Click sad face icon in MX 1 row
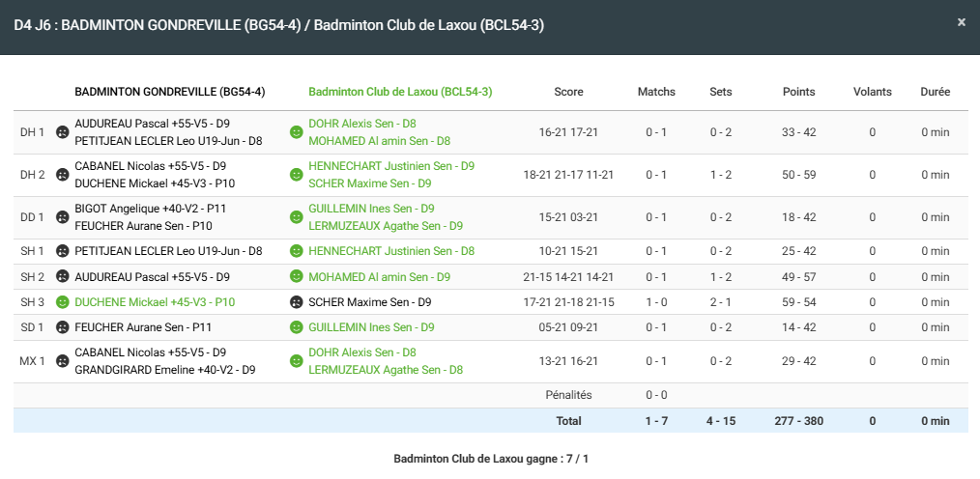This screenshot has height=479, width=980. pyautogui.click(x=63, y=361)
